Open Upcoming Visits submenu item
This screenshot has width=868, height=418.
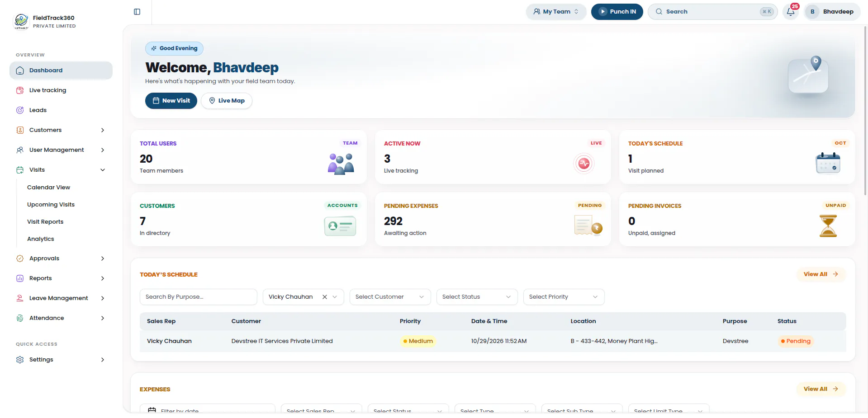tap(51, 205)
